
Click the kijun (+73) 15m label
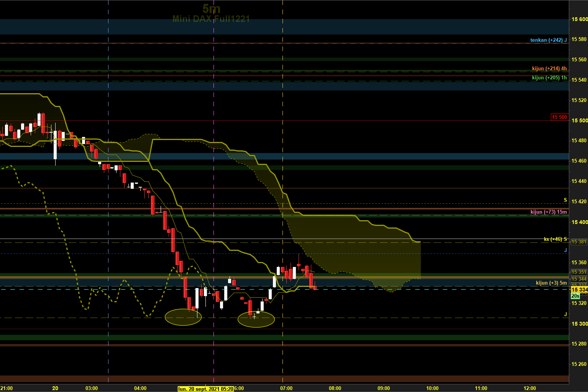click(x=549, y=212)
